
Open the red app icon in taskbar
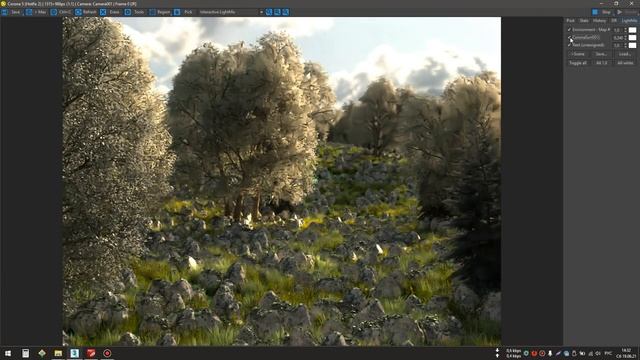[x=91, y=353]
